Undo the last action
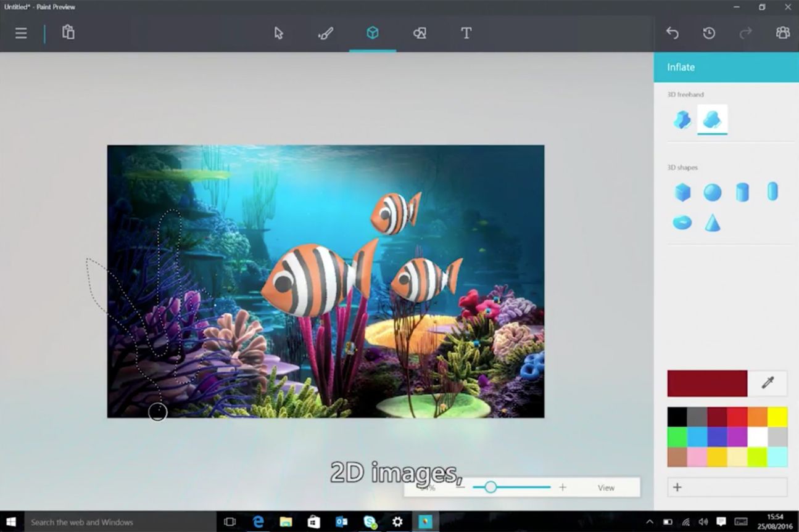Viewport: 799px width, 532px height. [673, 33]
